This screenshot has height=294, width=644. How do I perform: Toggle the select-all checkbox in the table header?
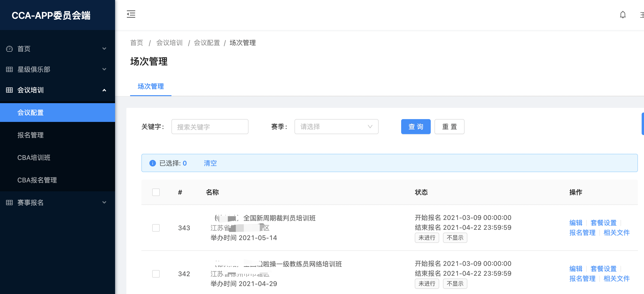pos(156,192)
